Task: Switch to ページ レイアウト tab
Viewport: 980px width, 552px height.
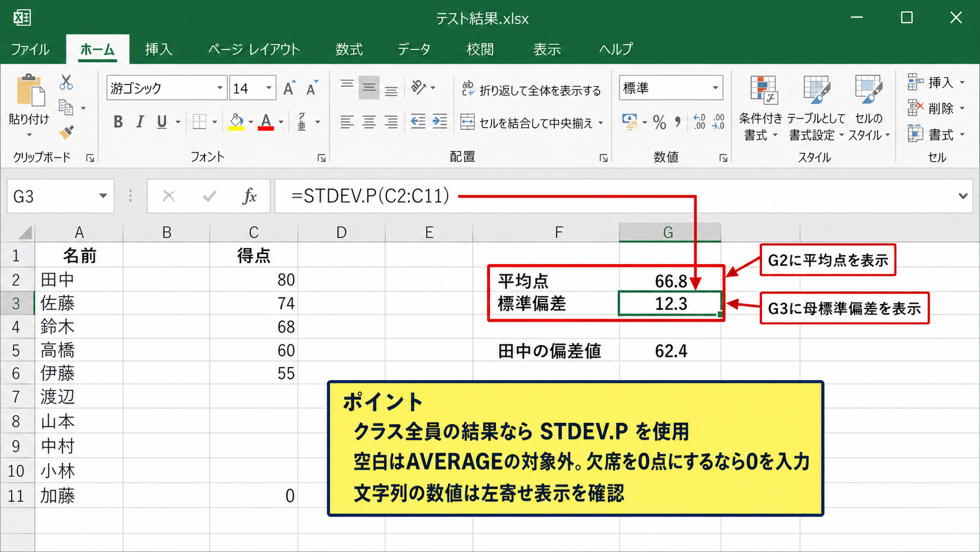Action: pos(254,49)
